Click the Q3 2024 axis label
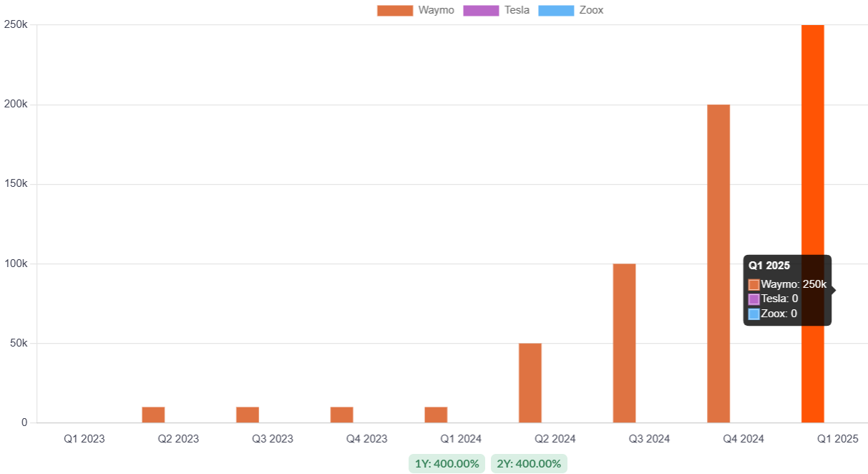 coord(649,439)
